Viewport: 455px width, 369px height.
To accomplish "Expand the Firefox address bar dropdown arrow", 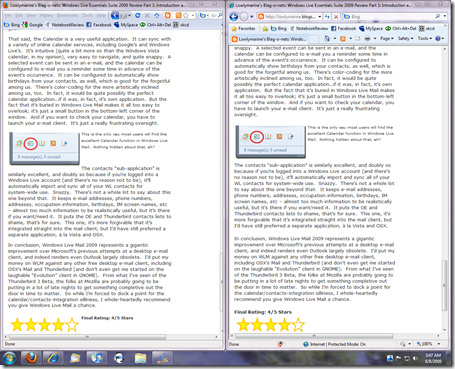I will 193,15.
